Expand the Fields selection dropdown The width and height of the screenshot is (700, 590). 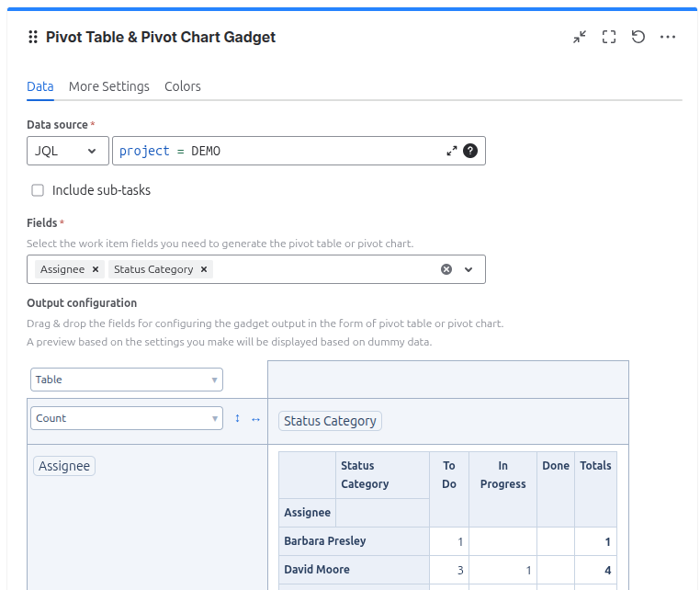coord(469,269)
